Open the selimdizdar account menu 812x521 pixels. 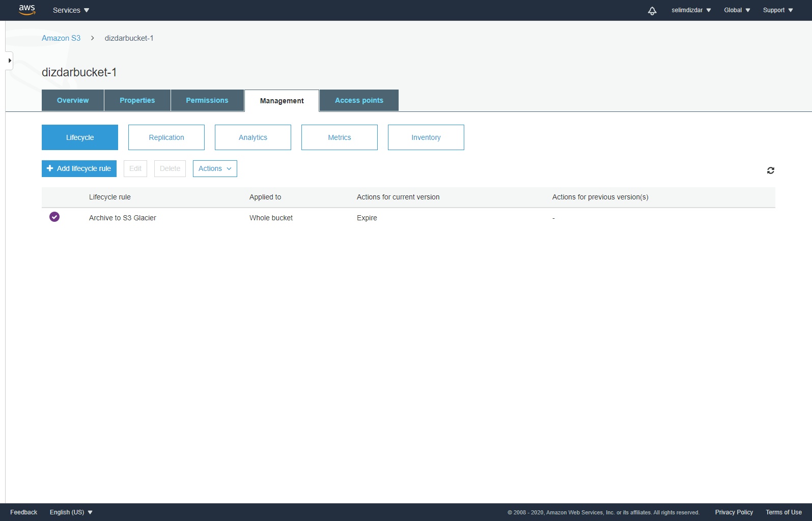point(691,10)
